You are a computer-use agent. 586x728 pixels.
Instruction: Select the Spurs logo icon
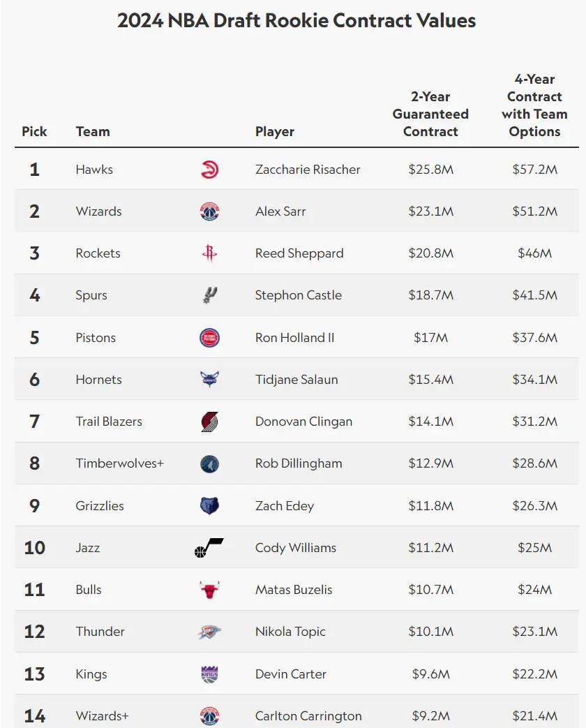pos(209,295)
